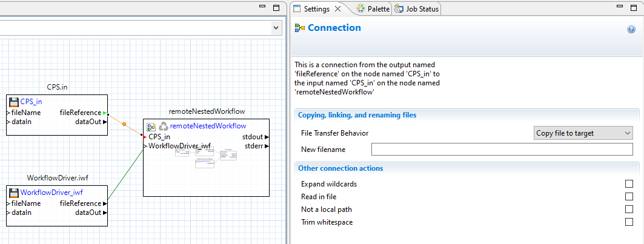
Task: Click the CPS_in input port on remoteNestedWorkflow
Action: (x=145, y=137)
